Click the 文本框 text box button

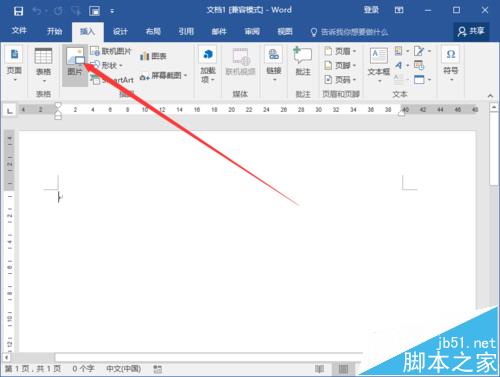379,65
